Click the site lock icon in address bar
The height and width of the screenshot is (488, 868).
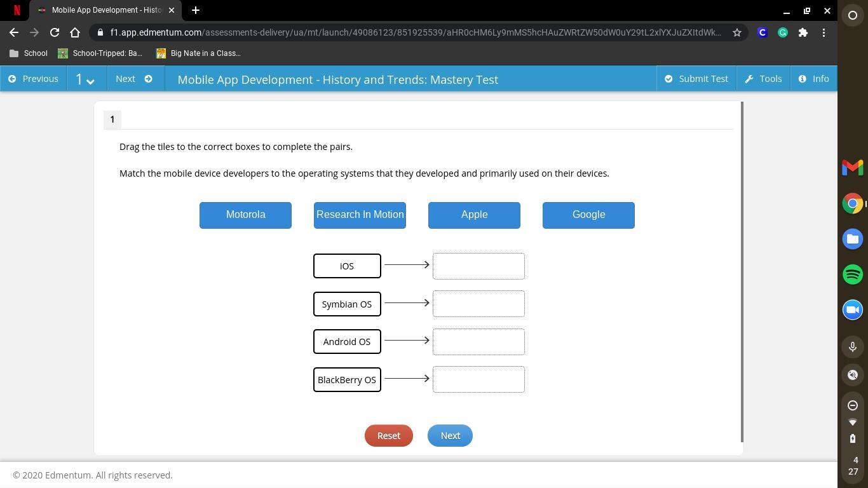pos(100,32)
